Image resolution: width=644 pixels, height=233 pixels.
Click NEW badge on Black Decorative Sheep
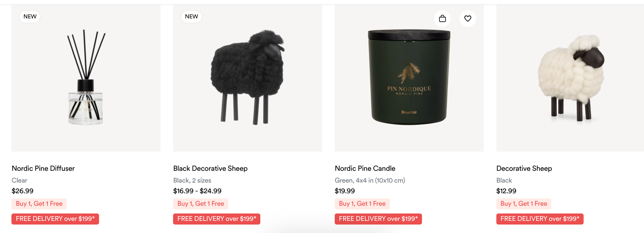[191, 17]
